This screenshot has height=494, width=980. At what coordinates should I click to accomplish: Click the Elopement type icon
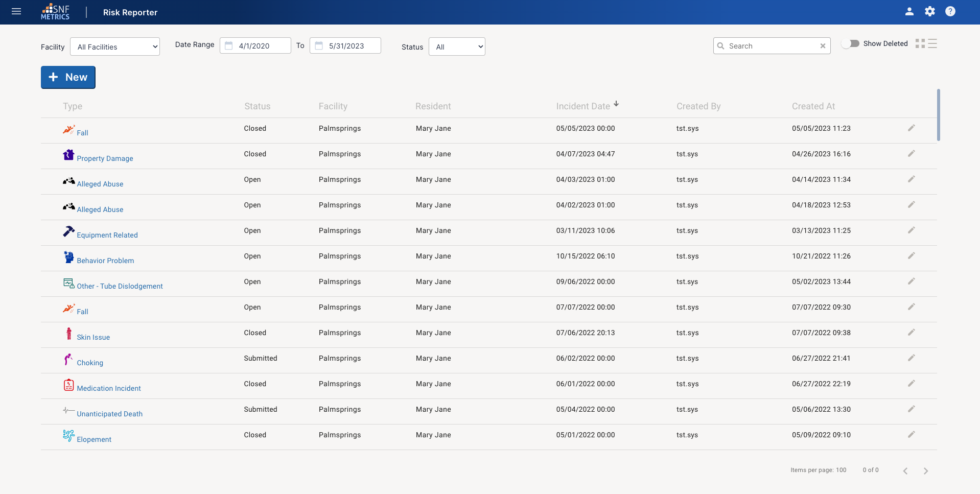pyautogui.click(x=68, y=435)
